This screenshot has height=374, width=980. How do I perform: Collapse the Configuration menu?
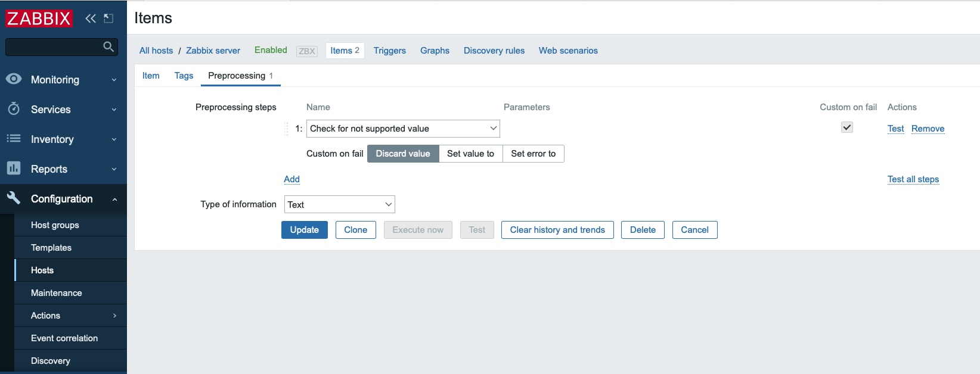point(114,199)
